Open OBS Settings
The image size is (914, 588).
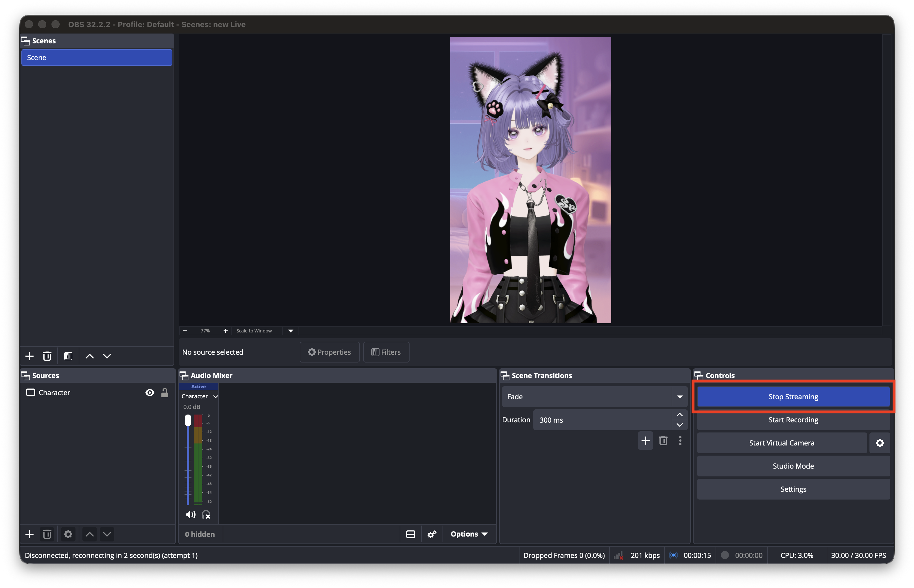coord(793,489)
